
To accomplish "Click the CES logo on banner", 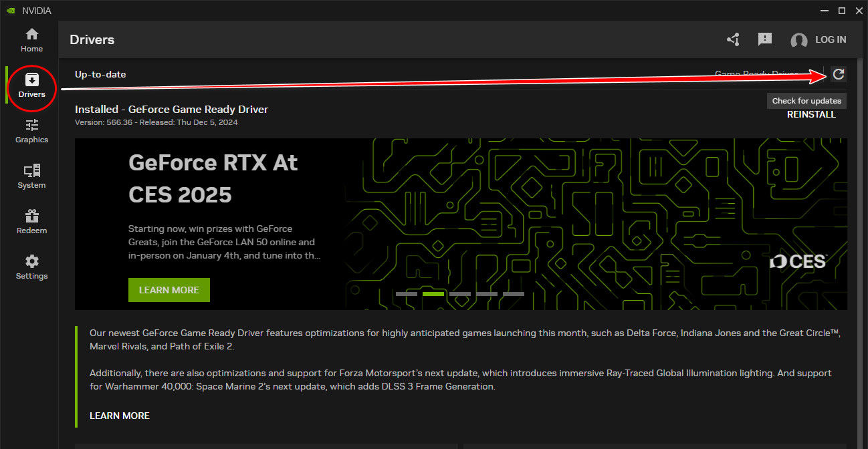I will tap(798, 262).
